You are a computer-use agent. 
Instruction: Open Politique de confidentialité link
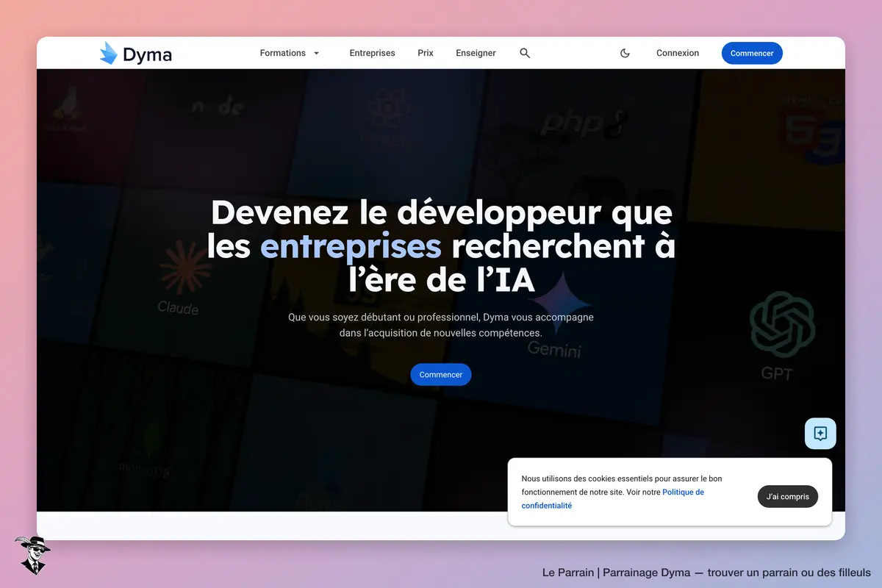(612, 498)
